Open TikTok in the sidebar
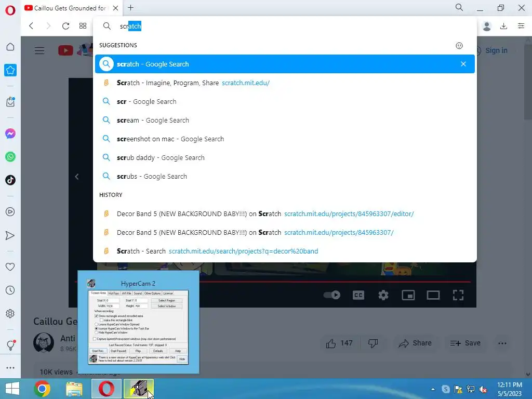 click(x=10, y=180)
